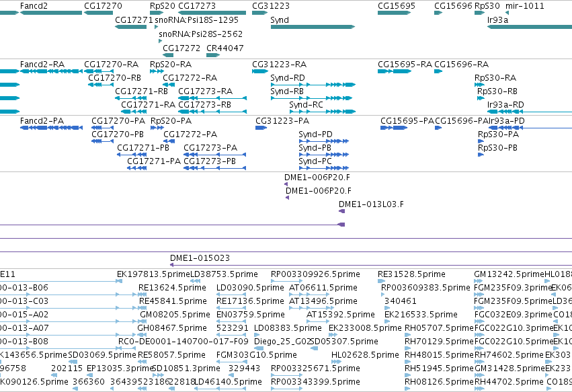Click the Synd-RB transcript label
This screenshot has height=392, width=572.
tap(287, 91)
